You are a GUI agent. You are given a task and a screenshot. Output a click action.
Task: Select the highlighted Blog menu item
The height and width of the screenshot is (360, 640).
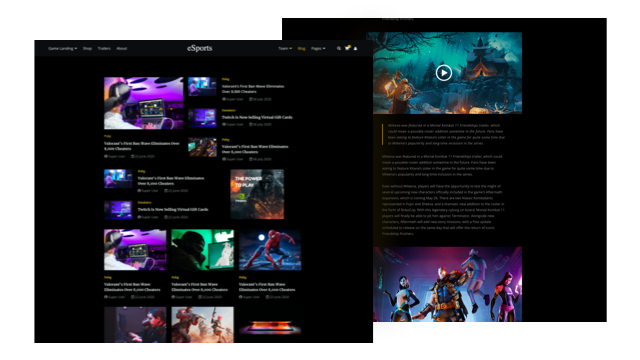tap(302, 49)
